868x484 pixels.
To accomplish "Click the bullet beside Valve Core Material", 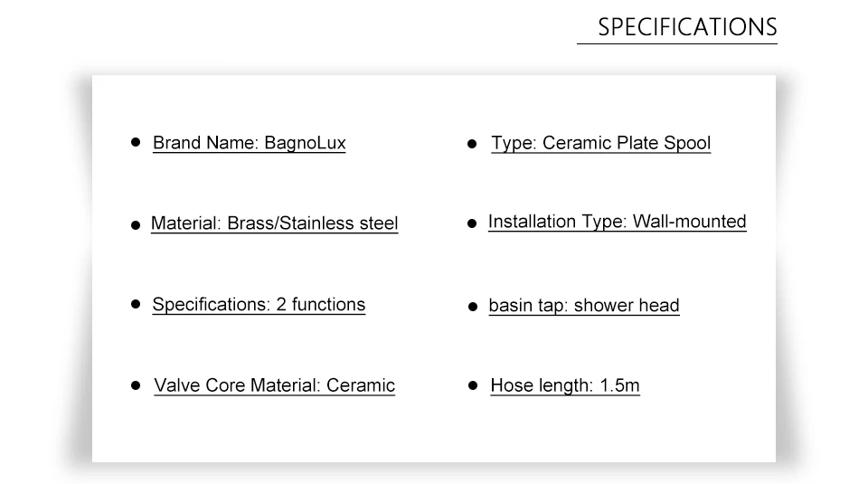I will pyautogui.click(x=136, y=385).
